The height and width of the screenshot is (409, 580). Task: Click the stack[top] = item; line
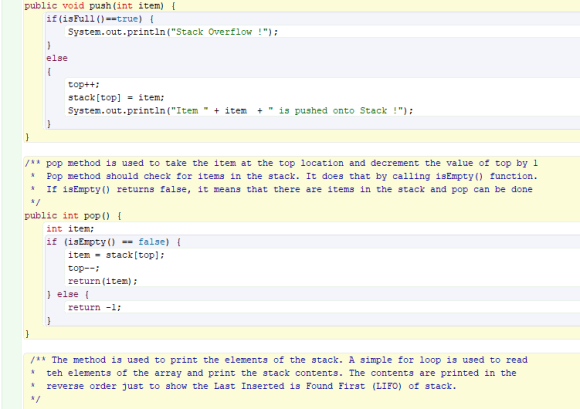pos(116,98)
